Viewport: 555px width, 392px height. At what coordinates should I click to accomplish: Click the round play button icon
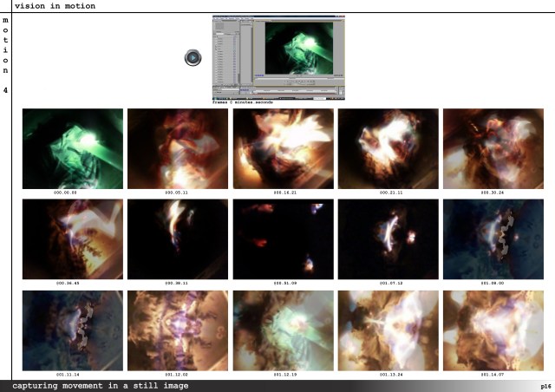[x=193, y=58]
